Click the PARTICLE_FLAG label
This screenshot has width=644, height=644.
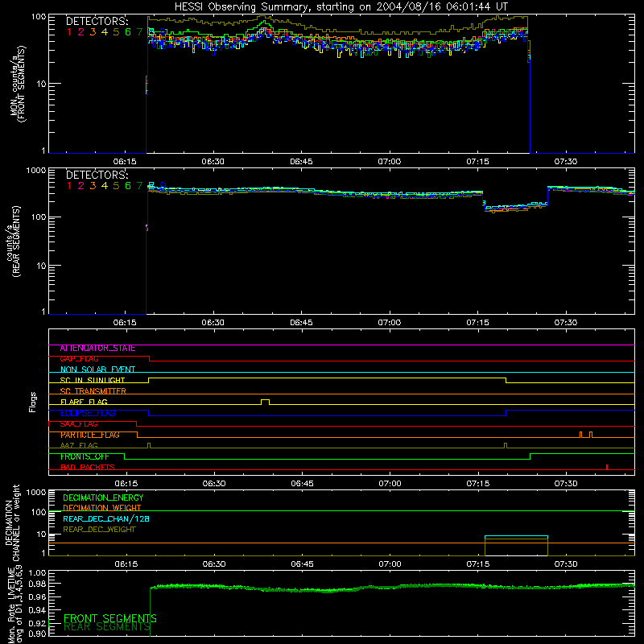pos(90,435)
